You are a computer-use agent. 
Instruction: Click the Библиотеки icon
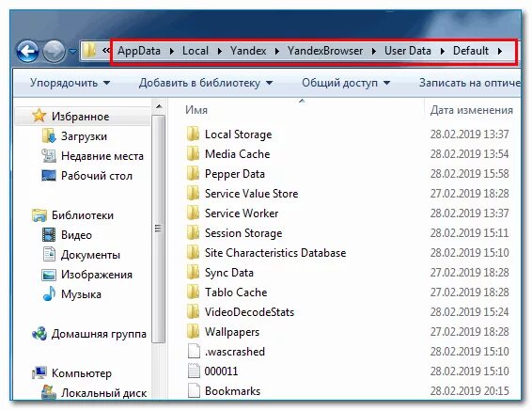click(39, 215)
